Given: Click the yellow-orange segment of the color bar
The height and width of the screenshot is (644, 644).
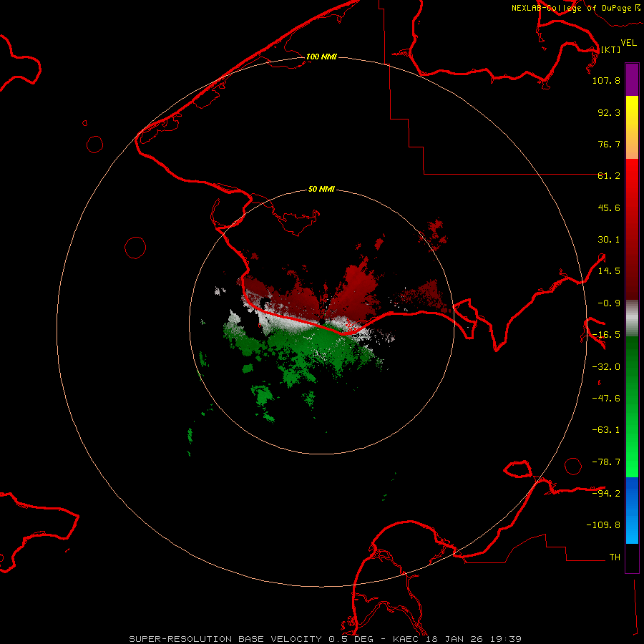Looking at the screenshot, I should click(x=632, y=127).
